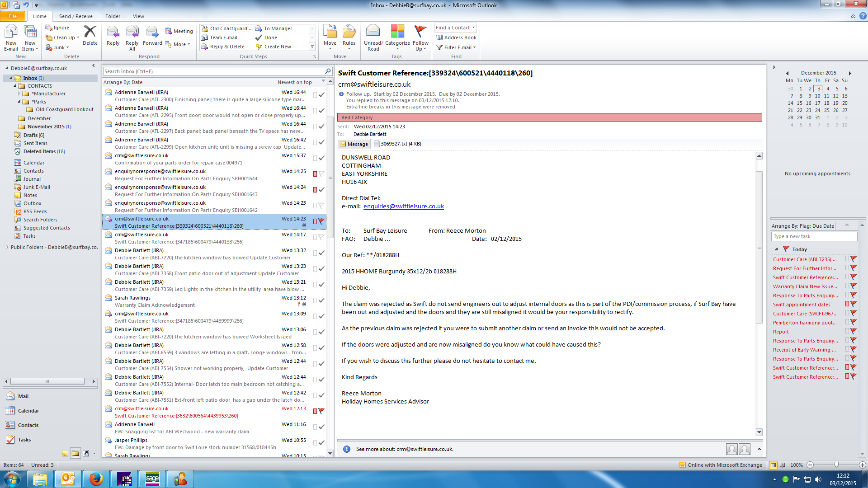Expand the Manufacturer folder
868x488 pixels.
coord(19,94)
